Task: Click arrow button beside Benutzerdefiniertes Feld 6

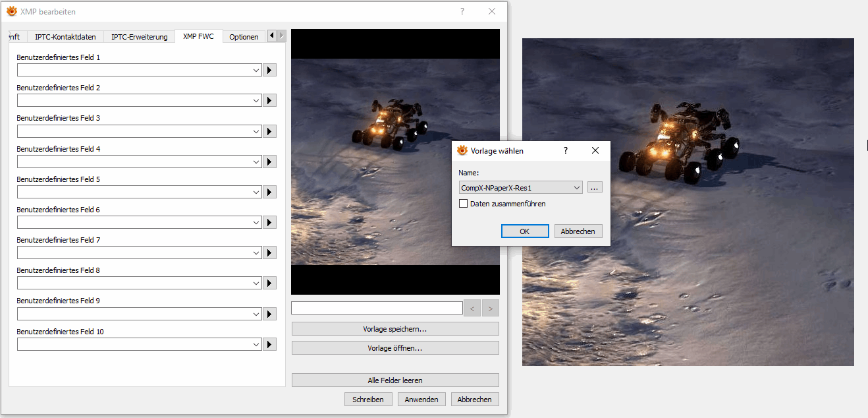Action: point(269,223)
